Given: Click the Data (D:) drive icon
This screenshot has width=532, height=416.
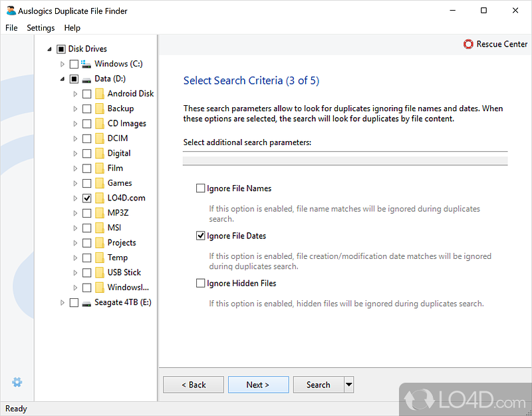Looking at the screenshot, I should (x=86, y=79).
